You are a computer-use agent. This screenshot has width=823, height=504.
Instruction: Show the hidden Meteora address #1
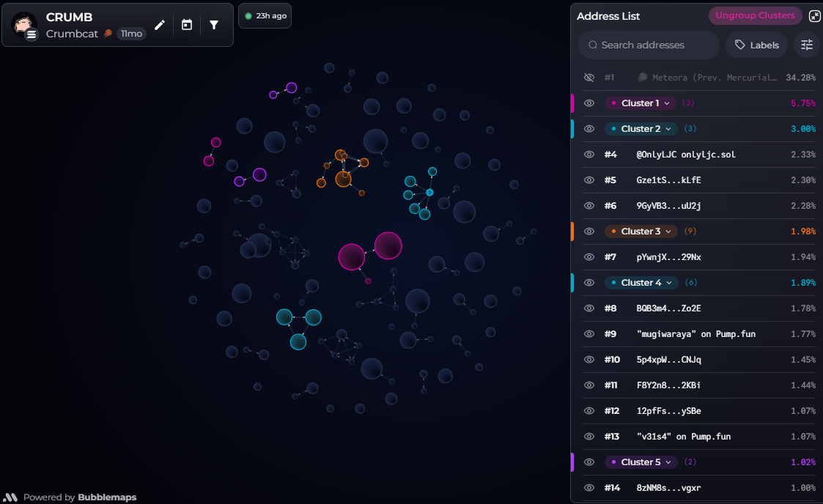[x=589, y=78]
